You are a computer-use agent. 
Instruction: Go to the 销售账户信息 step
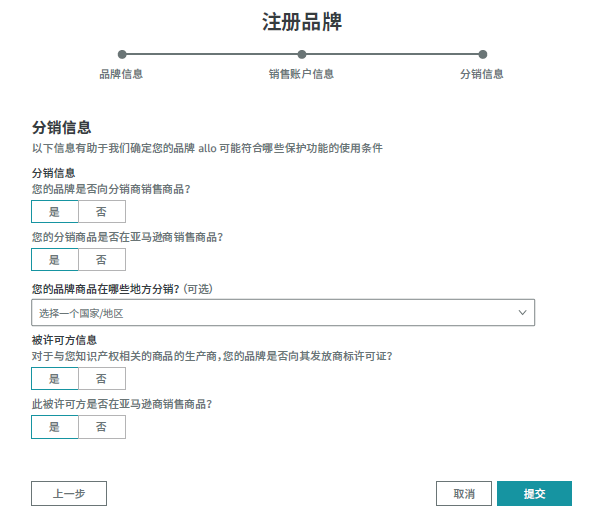(x=301, y=74)
